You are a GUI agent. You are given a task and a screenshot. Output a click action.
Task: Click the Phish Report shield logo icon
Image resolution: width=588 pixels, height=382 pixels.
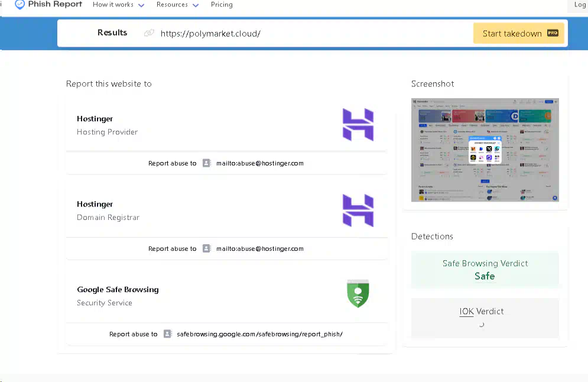pos(20,5)
